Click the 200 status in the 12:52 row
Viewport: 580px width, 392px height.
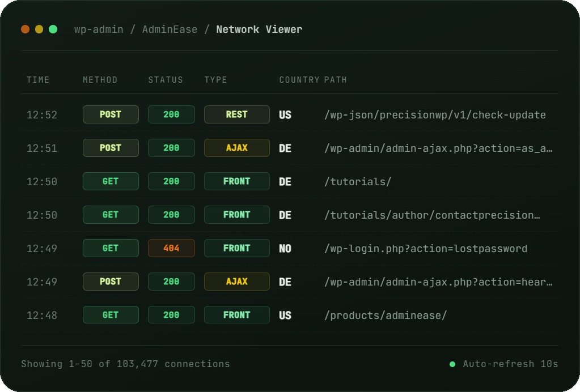click(x=171, y=114)
